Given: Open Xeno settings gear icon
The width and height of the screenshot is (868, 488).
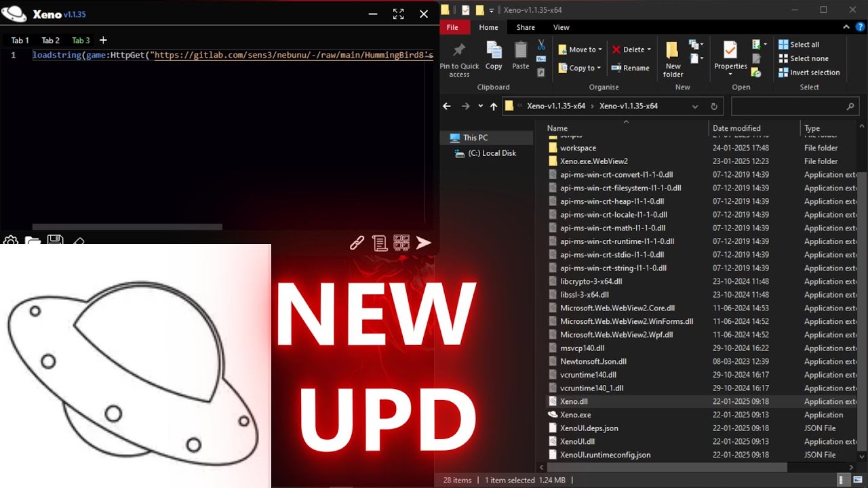Looking at the screenshot, I should [x=10, y=241].
